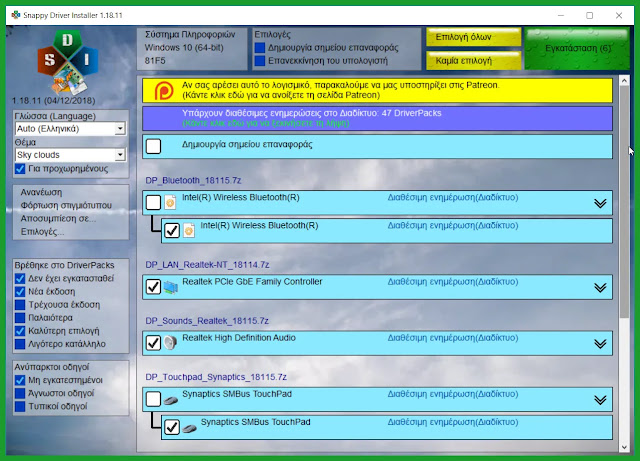Enable Δημιουργία σημείου επαναφοράς in the Επιλογές panel
The height and width of the screenshot is (461, 640).
260,48
